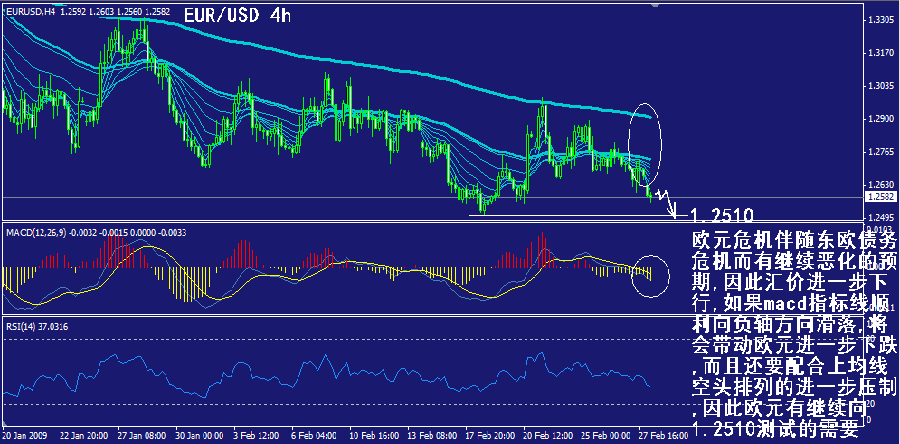900x444 pixels.
Task: Click the 6 Feb 04:00 time label
Action: pyautogui.click(x=315, y=435)
